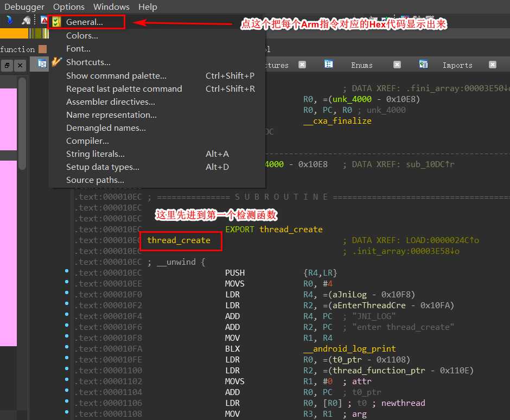This screenshot has height=420, width=510.
Task: Click the thread_function_ptr operand
Action: pos(379,371)
